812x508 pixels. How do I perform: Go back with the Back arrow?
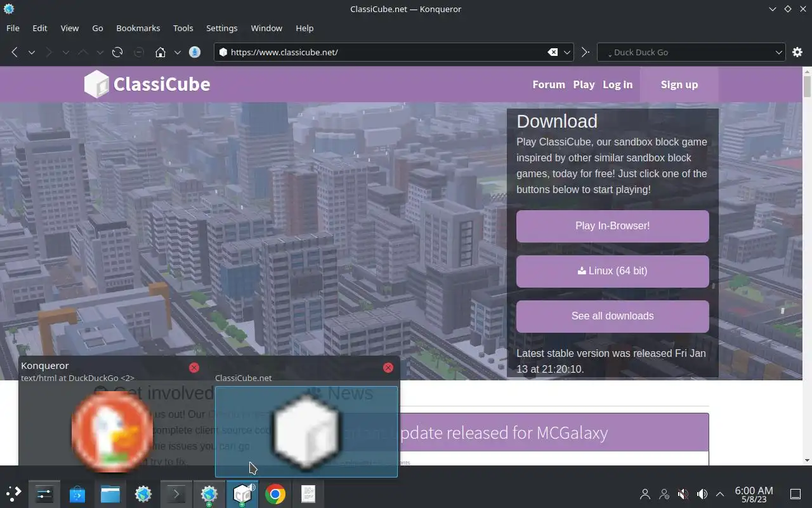tap(14, 52)
